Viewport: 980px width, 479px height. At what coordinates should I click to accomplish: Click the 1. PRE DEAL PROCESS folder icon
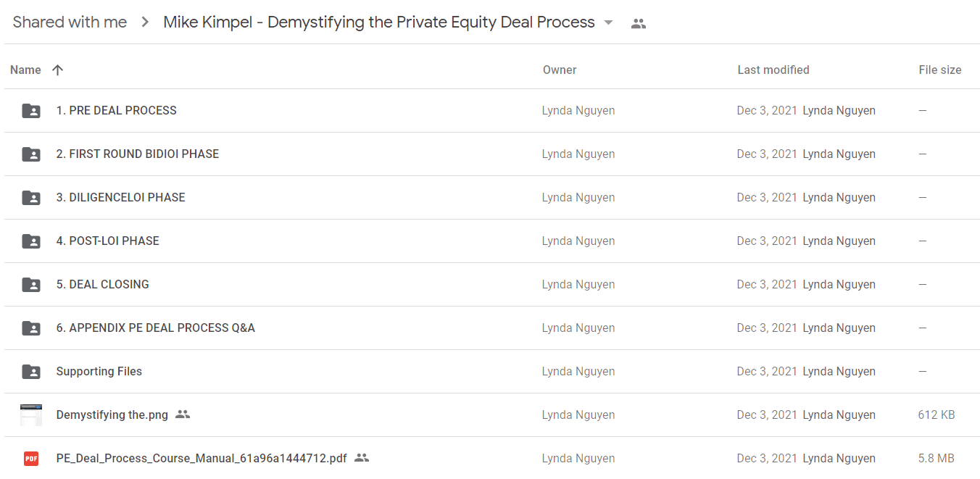coord(31,111)
